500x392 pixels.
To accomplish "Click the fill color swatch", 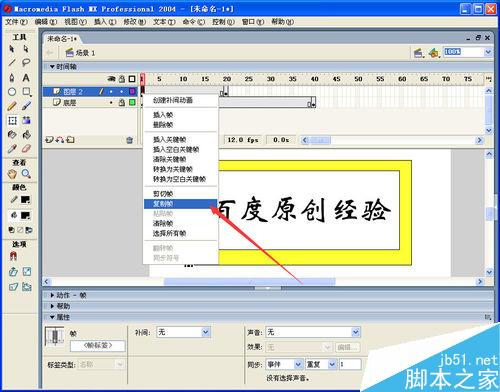I will click(x=26, y=215).
